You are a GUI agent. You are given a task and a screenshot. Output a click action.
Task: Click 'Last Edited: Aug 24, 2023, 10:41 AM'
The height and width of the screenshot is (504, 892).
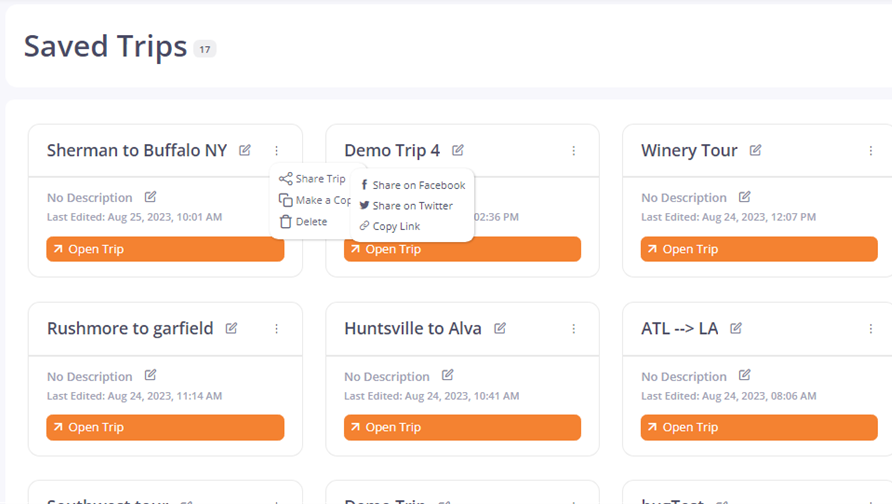[x=431, y=396]
